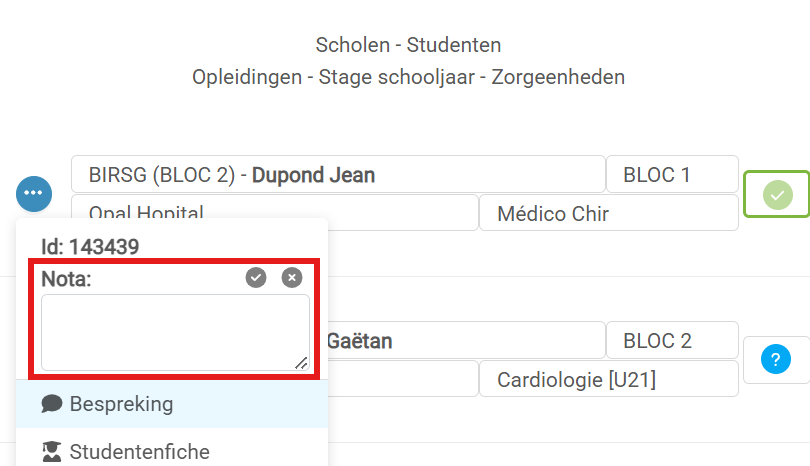Click the Studentenfiche graduate icon
Image resolution: width=810 pixels, height=466 pixels.
pos(52,451)
